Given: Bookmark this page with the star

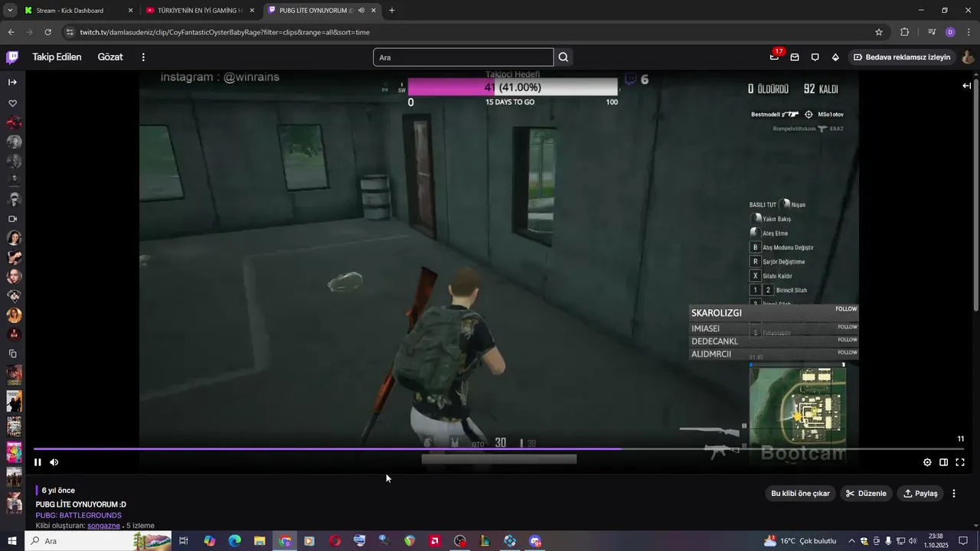Looking at the screenshot, I should [x=879, y=32].
